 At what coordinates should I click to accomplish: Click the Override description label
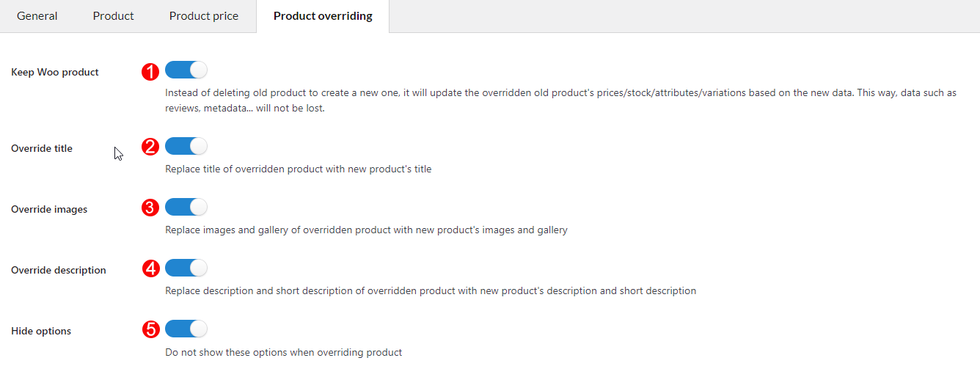point(59,270)
